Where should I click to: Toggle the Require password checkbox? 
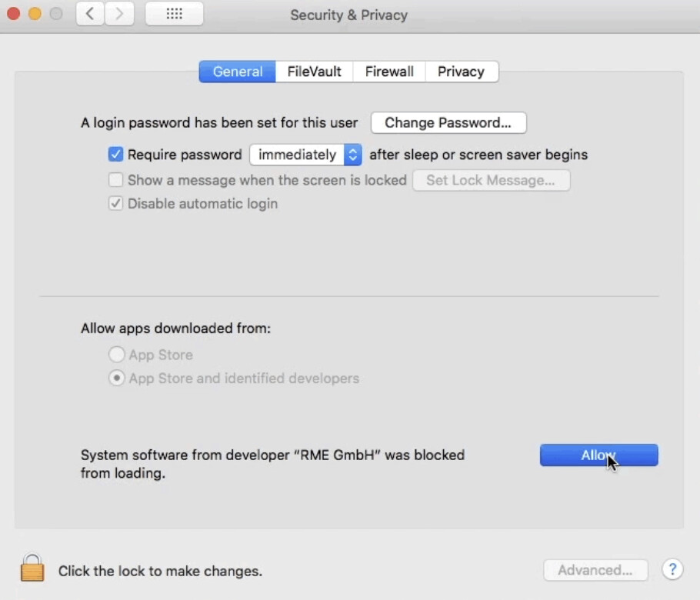coord(115,155)
